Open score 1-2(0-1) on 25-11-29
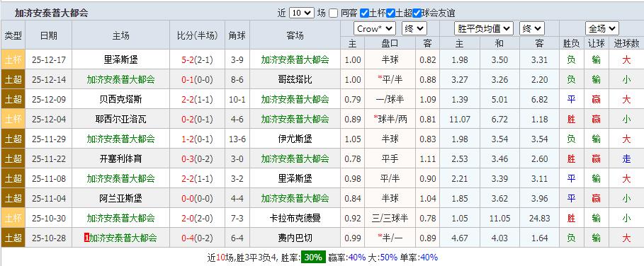The width and height of the screenshot is (644, 266). point(197,139)
